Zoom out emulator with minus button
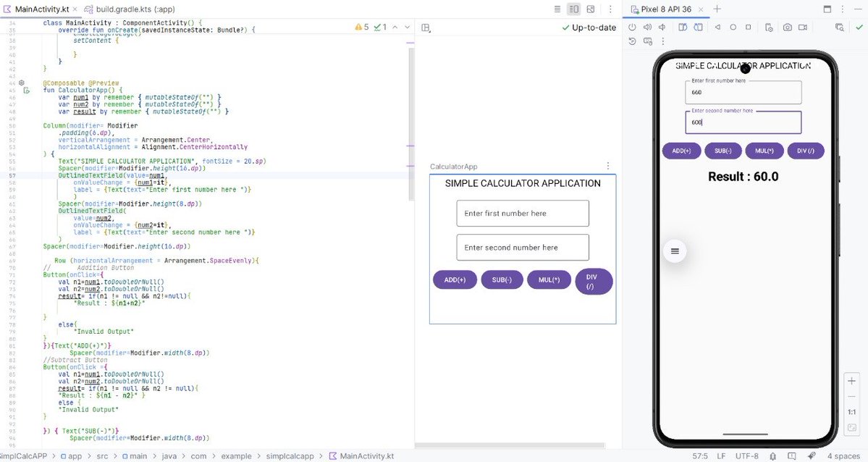Viewport: 868px width, 462px height. coord(851,397)
